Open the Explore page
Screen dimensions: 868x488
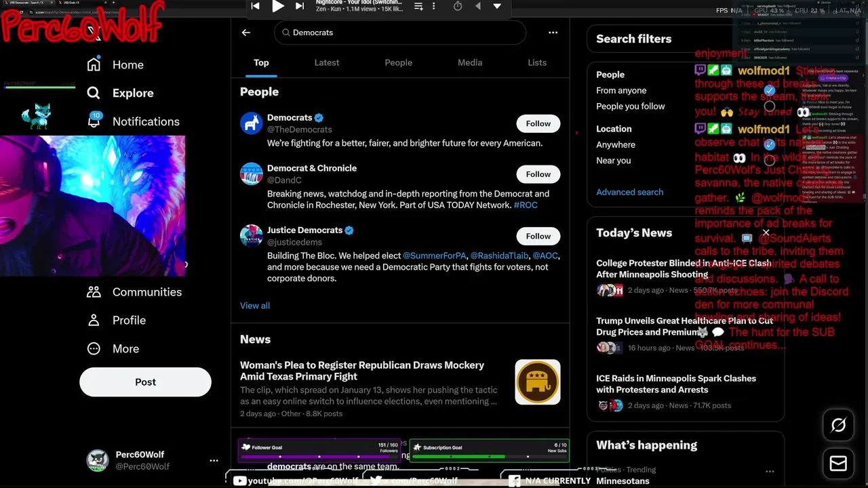pos(120,93)
